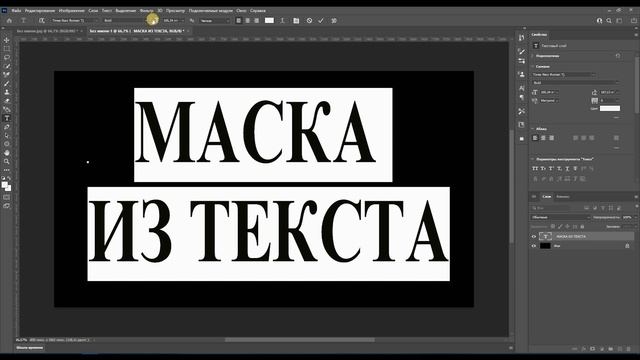Click the lock all icon in Layers panel
Viewport: 640px width, 360px height.
pyautogui.click(x=582, y=227)
